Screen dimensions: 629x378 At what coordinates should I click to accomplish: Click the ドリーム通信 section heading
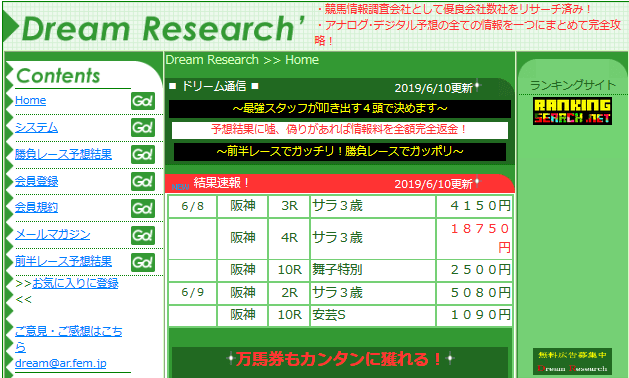(214, 86)
